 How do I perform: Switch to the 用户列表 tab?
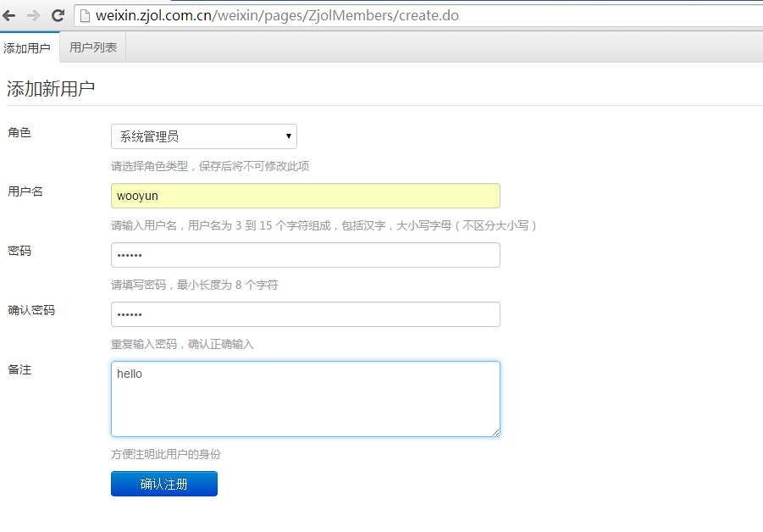(93, 47)
